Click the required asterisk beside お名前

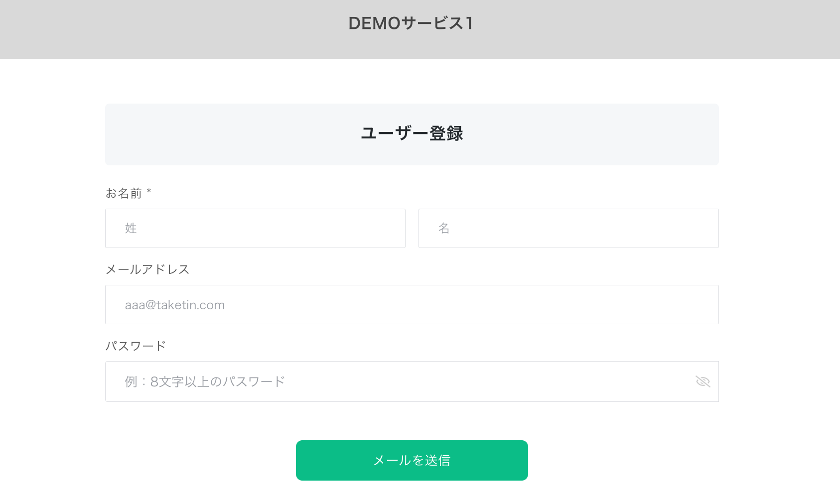tap(149, 191)
